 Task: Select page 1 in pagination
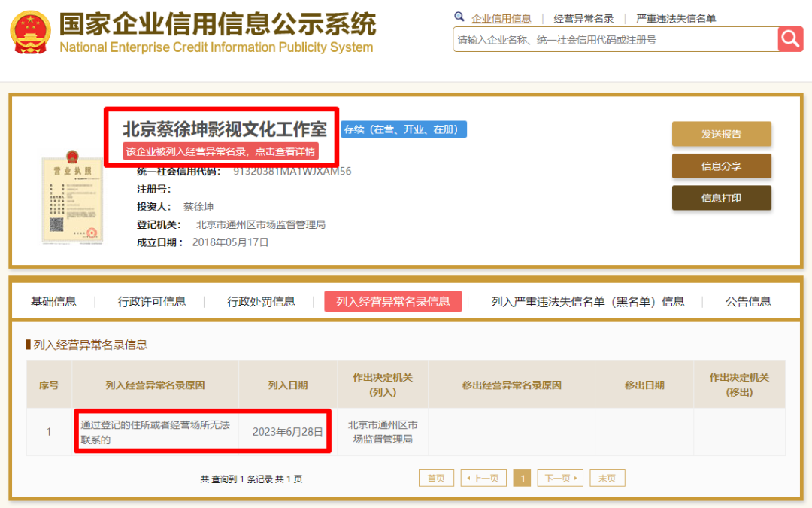coord(522,478)
